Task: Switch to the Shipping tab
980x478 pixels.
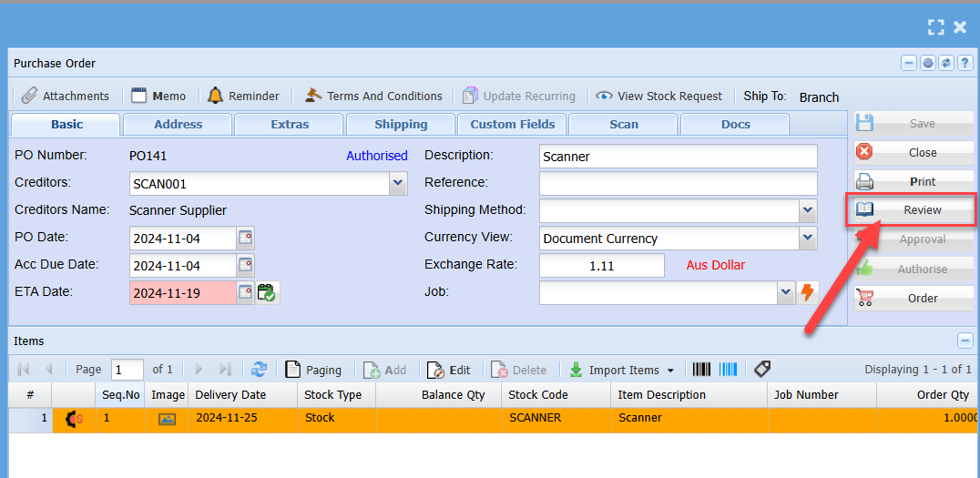Action: [400, 125]
